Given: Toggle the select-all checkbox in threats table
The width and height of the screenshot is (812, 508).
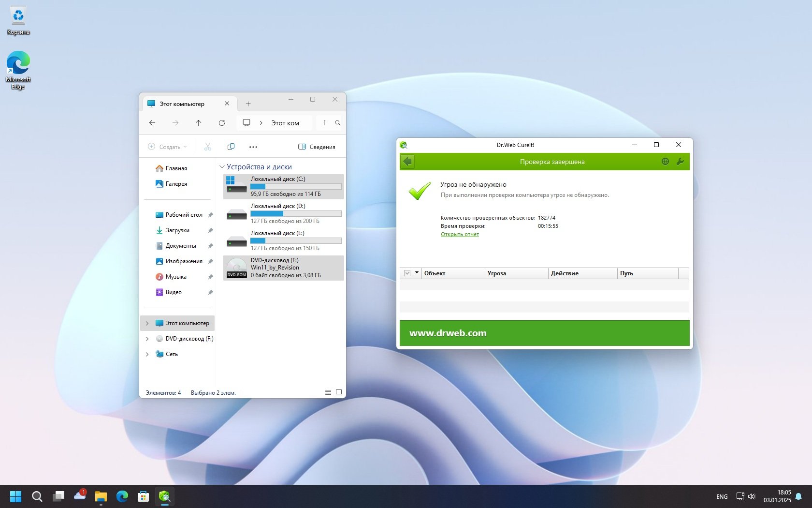Looking at the screenshot, I should (407, 273).
